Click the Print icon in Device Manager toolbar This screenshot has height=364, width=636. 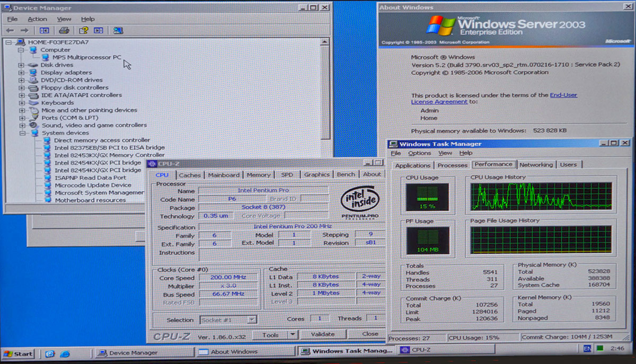click(64, 31)
